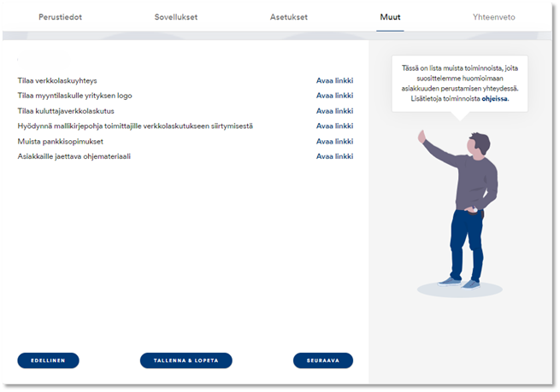Select the Tilaa verkkolaskuyhteys row text
The height and width of the screenshot is (392, 560).
click(x=57, y=80)
